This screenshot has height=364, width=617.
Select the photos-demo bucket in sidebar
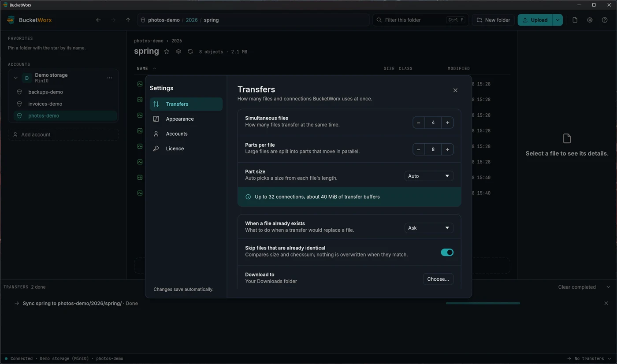[x=65, y=116]
